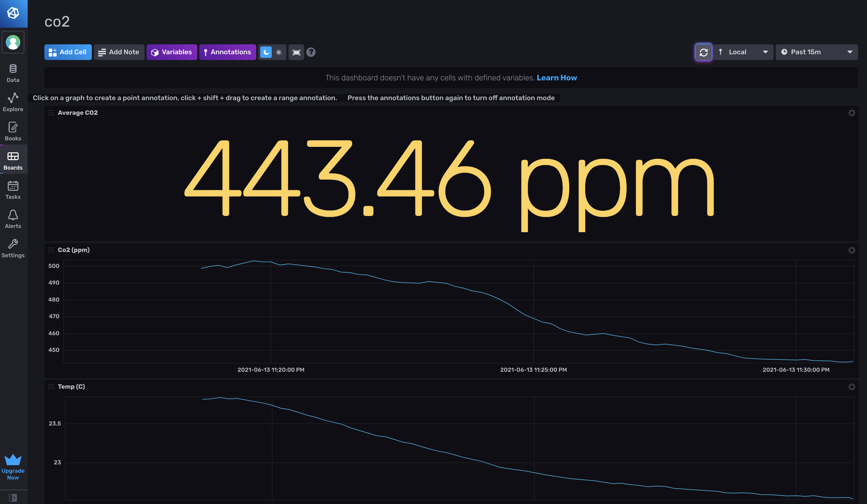
Task: Enter presentation mode fullscreen icon
Action: 296,52
